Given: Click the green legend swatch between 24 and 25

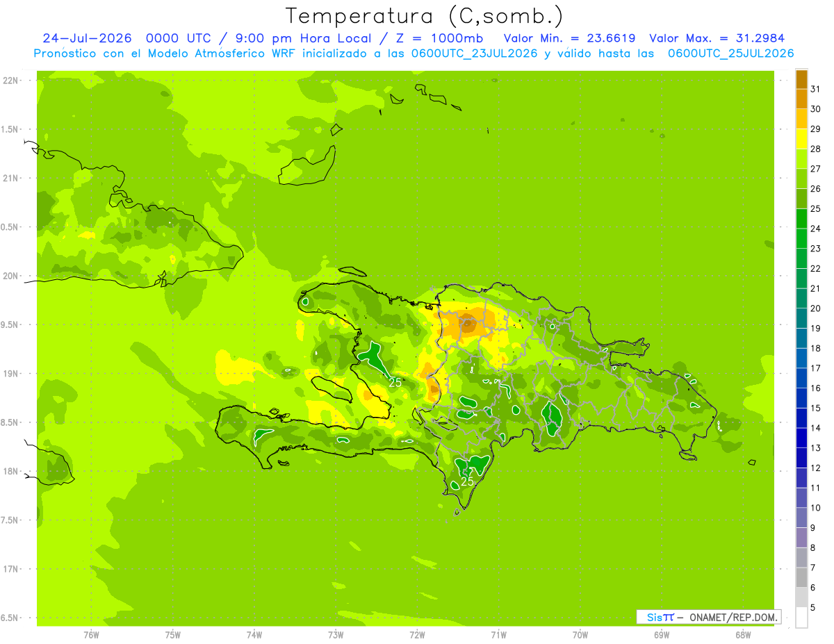Looking at the screenshot, I should pos(801,219).
